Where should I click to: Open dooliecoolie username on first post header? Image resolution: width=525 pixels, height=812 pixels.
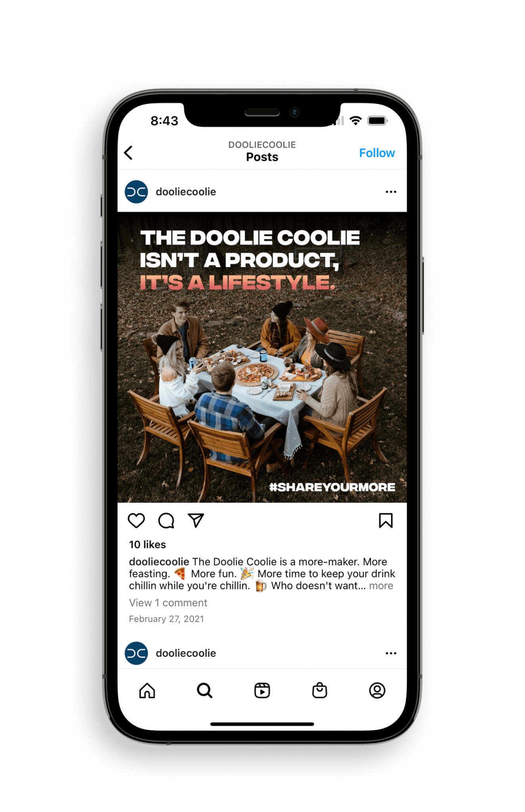click(x=186, y=192)
